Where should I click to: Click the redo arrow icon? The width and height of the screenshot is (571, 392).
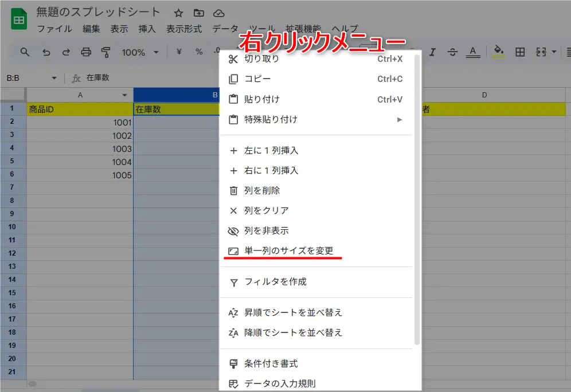pos(66,52)
